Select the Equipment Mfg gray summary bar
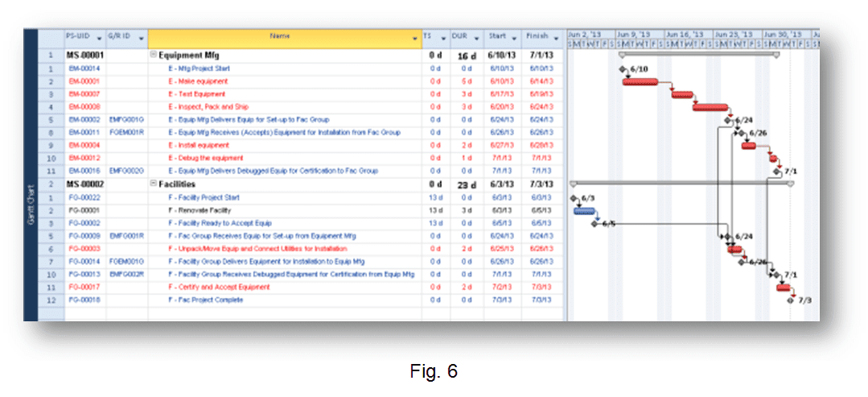The width and height of the screenshot is (868, 397). (699, 54)
